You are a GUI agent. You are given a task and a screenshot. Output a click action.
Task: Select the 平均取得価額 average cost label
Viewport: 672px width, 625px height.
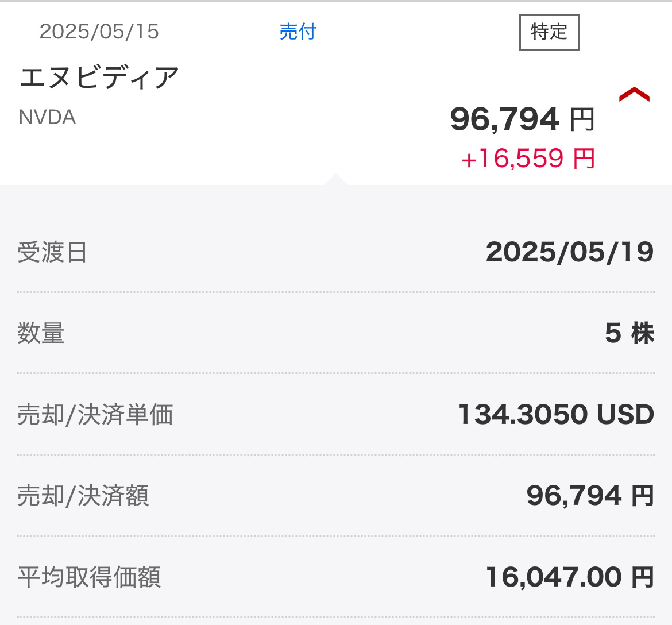pos(89,577)
